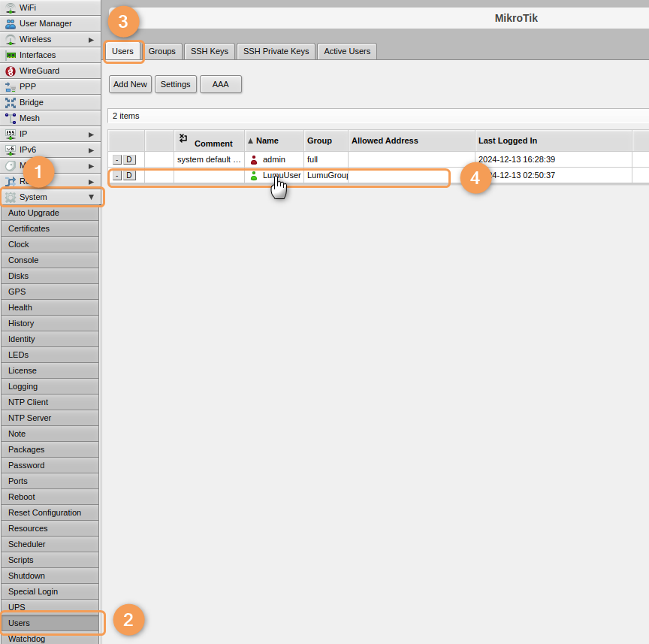Click the Add New button
Image resolution: width=649 pixels, height=644 pixels.
130,84
